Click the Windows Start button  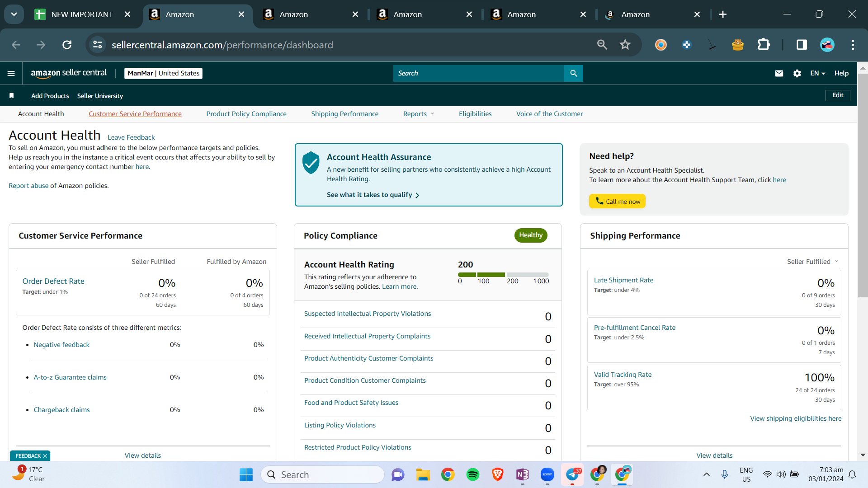[246, 474]
